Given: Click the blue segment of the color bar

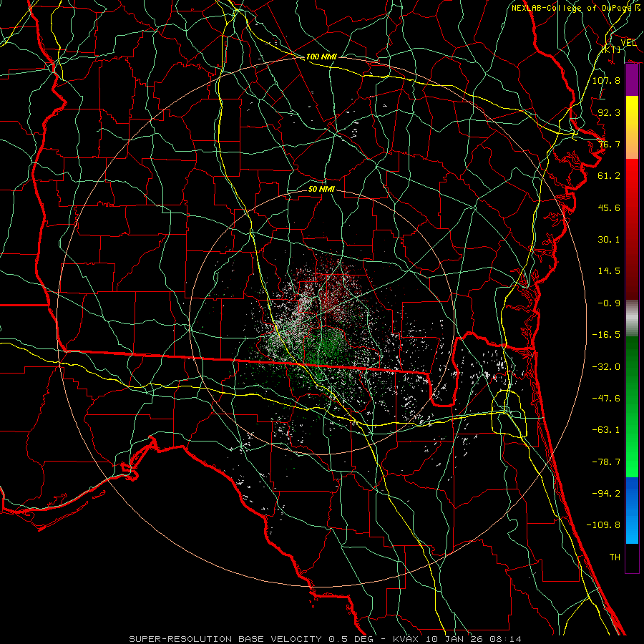Looking at the screenshot, I should tap(632, 510).
